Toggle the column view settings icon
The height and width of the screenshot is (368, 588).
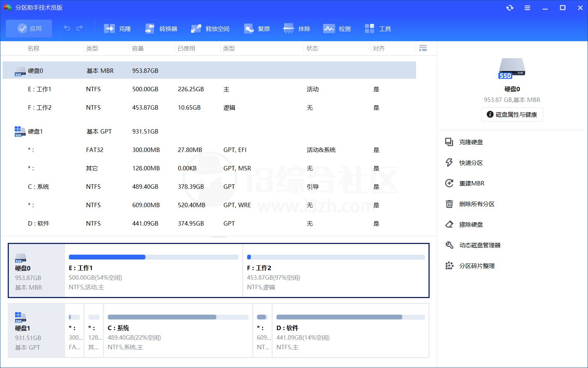[x=423, y=48]
